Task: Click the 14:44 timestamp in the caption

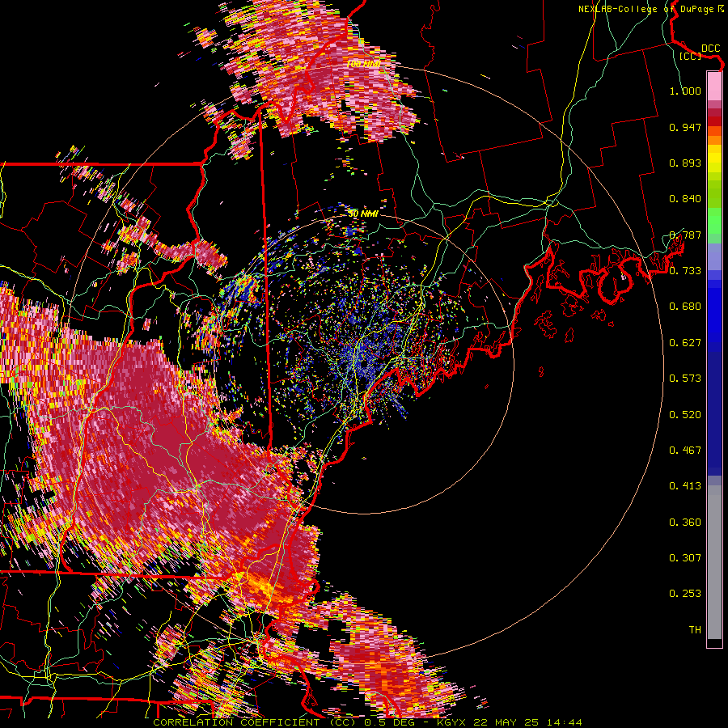Action: click(x=564, y=722)
